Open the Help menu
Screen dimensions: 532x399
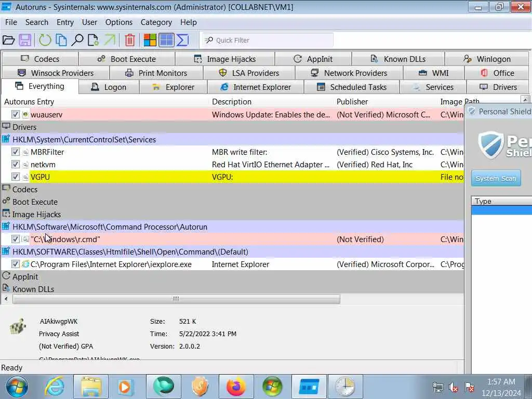pyautogui.click(x=188, y=22)
